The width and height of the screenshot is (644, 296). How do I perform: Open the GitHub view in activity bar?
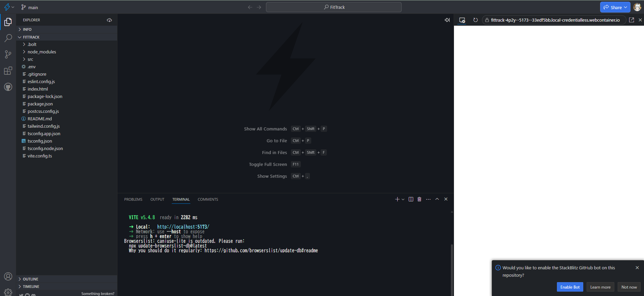pos(8,87)
